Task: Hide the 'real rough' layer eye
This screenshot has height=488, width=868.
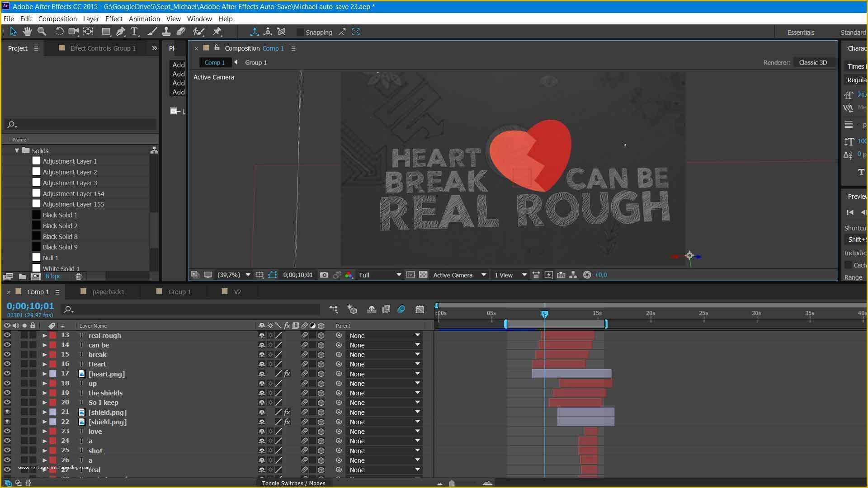Action: pyautogui.click(x=7, y=335)
